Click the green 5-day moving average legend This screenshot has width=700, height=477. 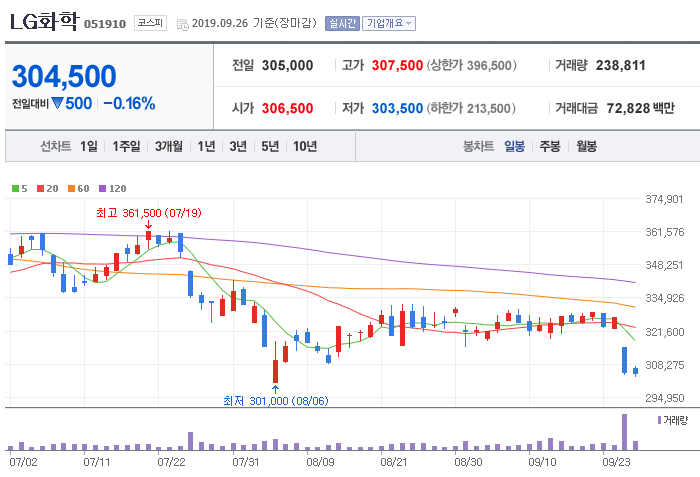point(19,188)
